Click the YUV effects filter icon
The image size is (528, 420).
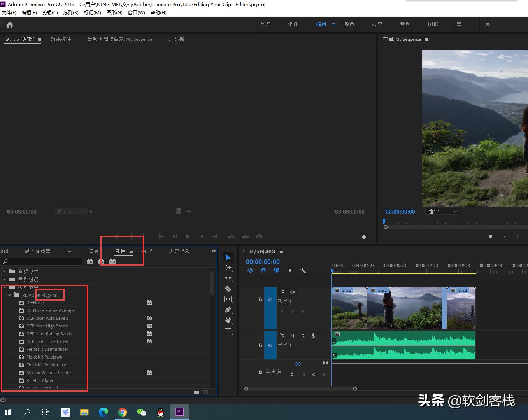(112, 262)
